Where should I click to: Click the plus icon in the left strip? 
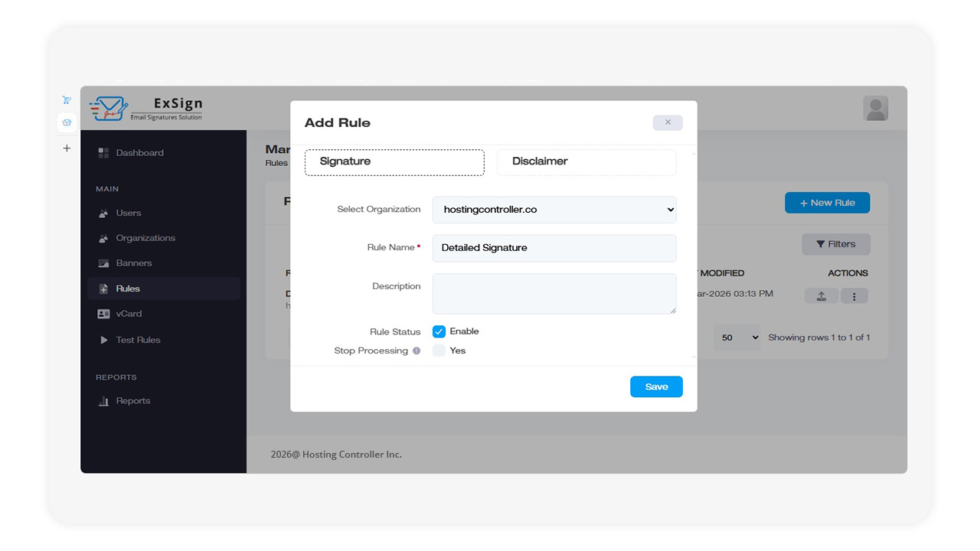67,148
